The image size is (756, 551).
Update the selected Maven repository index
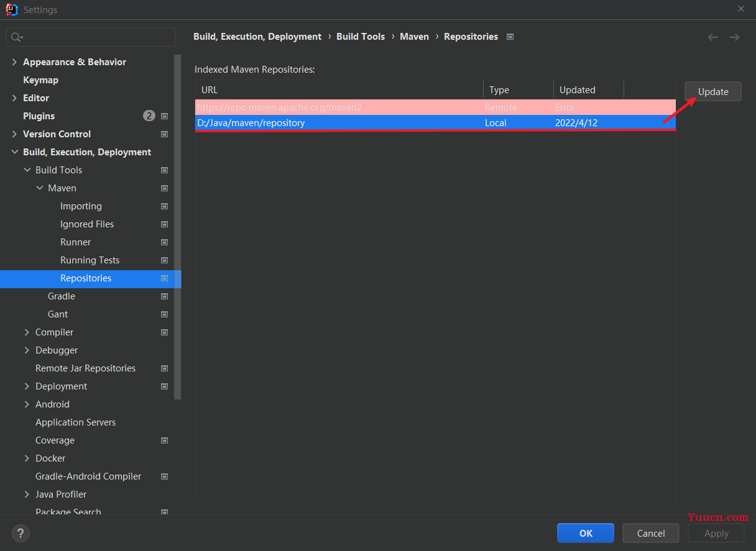713,91
